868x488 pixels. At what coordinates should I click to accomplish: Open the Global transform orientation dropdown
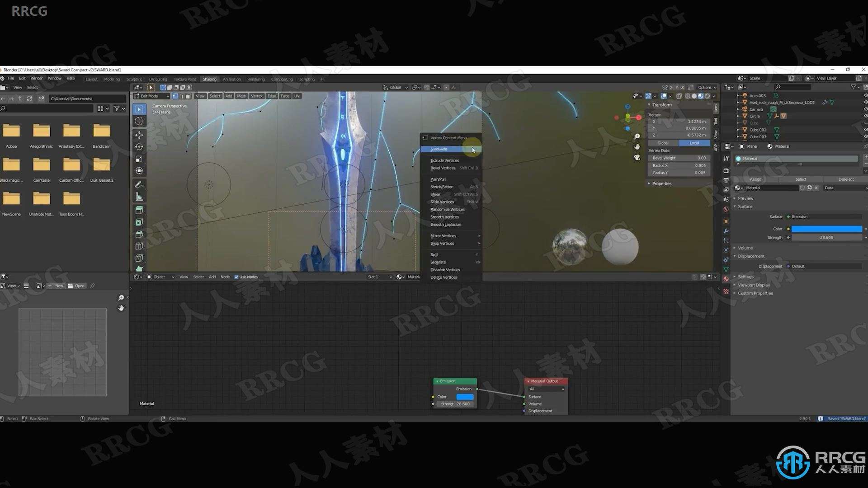pos(396,88)
